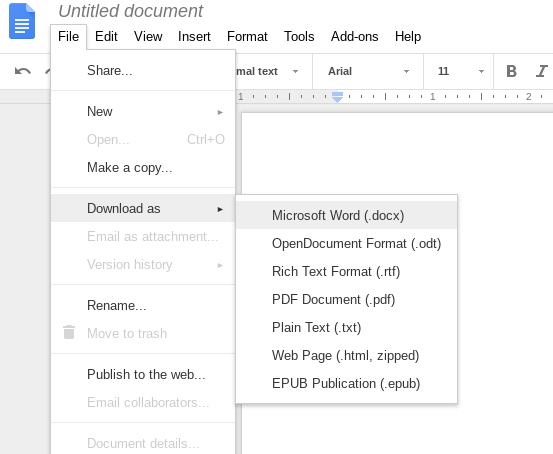553x454 pixels.
Task: Select Microsoft Word (.docx) download option
Action: click(x=347, y=215)
